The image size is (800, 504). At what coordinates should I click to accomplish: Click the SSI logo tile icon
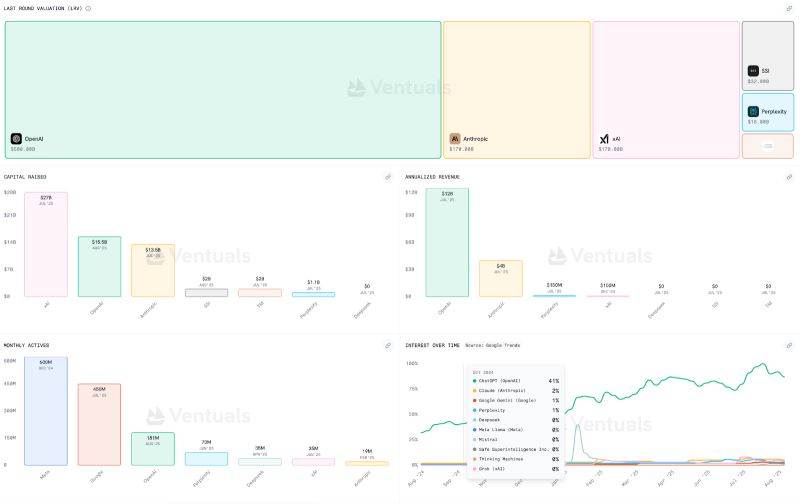point(753,71)
